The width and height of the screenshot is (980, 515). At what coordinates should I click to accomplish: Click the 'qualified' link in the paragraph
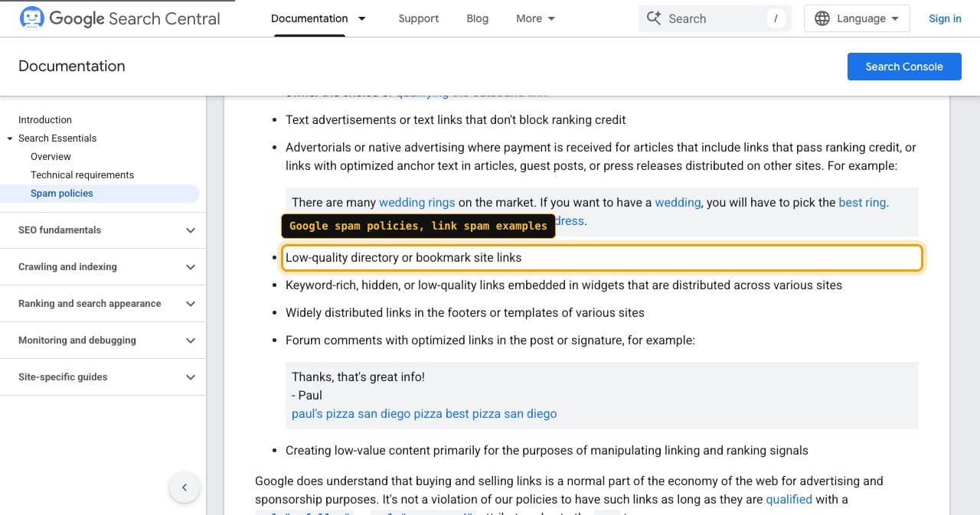[x=789, y=500]
